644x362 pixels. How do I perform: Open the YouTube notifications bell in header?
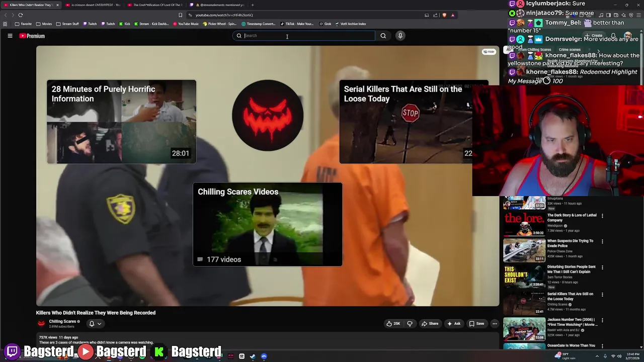613,36
